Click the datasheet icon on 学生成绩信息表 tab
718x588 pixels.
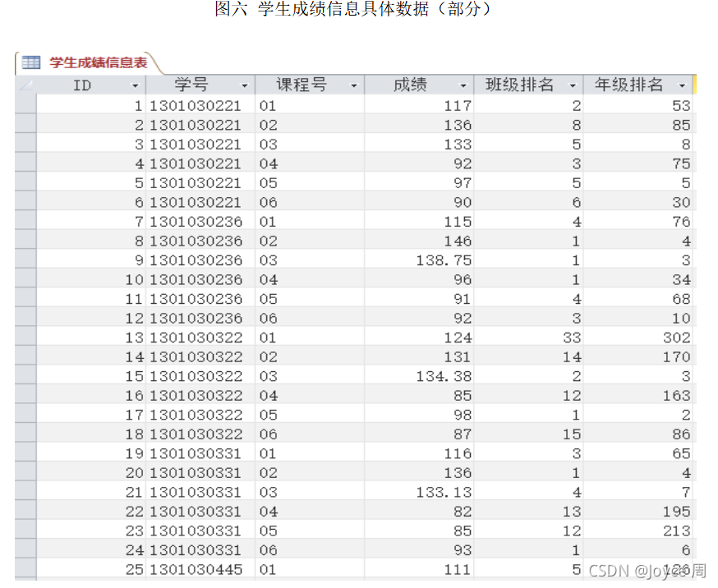31,62
